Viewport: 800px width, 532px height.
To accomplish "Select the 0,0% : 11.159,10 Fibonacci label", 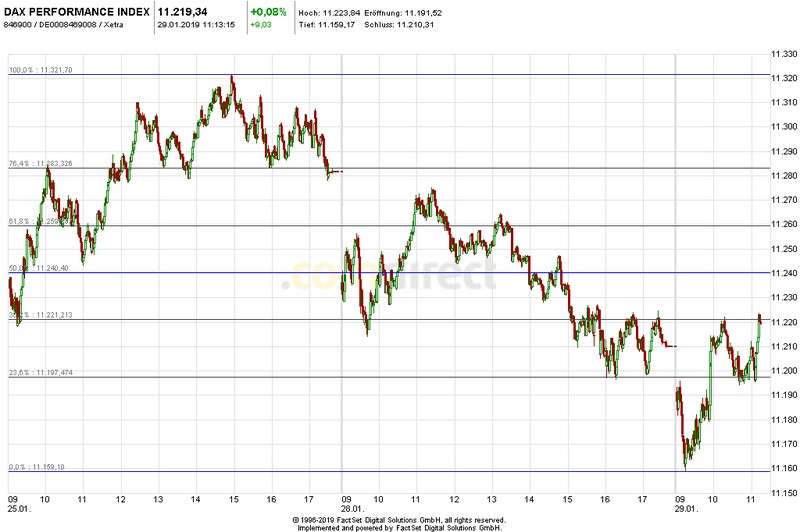I will point(37,467).
